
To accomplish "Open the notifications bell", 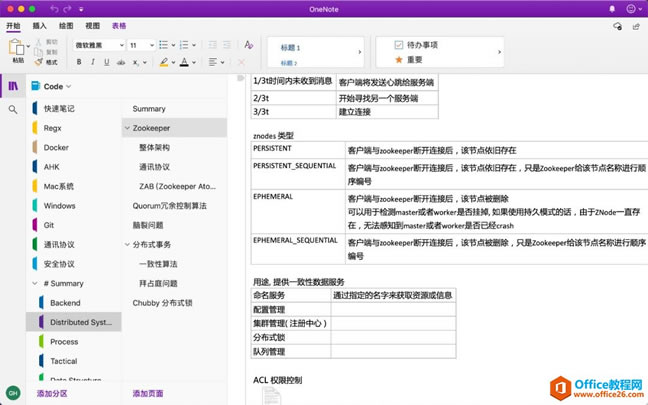I will [x=612, y=9].
